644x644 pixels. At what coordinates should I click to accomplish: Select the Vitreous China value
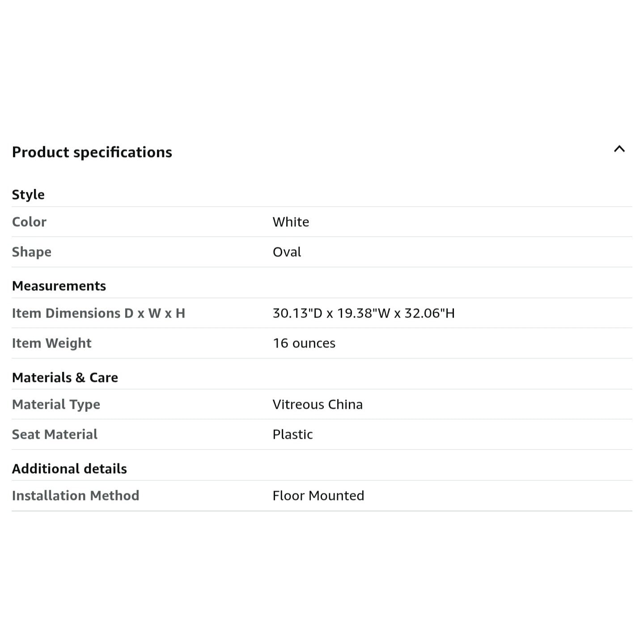point(318,404)
